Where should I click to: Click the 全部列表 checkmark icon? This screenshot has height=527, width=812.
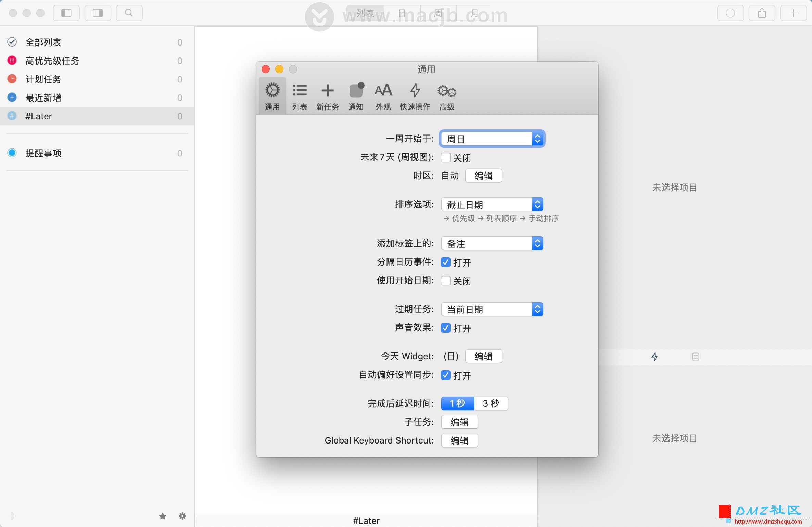(12, 42)
